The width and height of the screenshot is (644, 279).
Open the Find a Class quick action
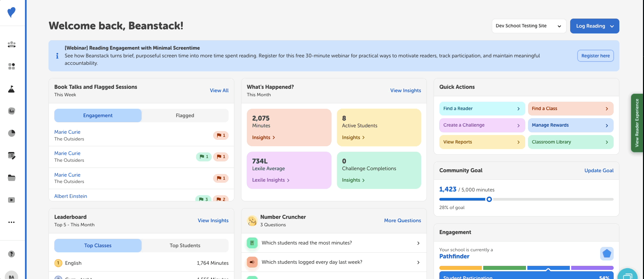click(570, 108)
